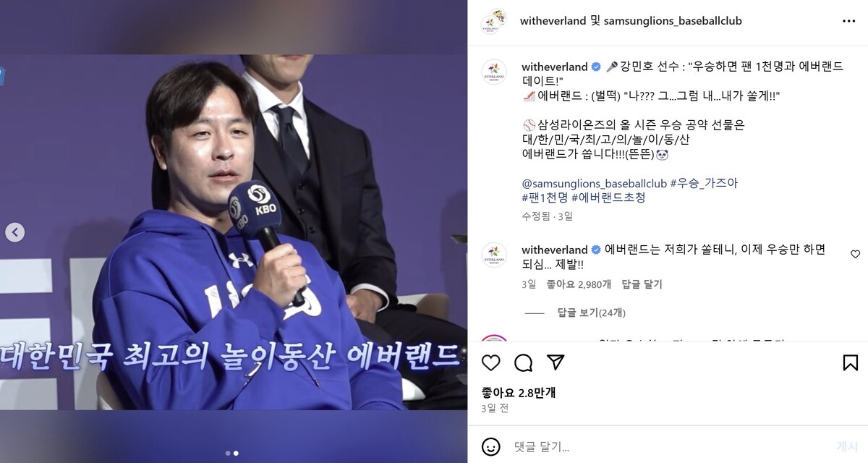
Task: Share post via paper plane icon
Action: coord(556,362)
